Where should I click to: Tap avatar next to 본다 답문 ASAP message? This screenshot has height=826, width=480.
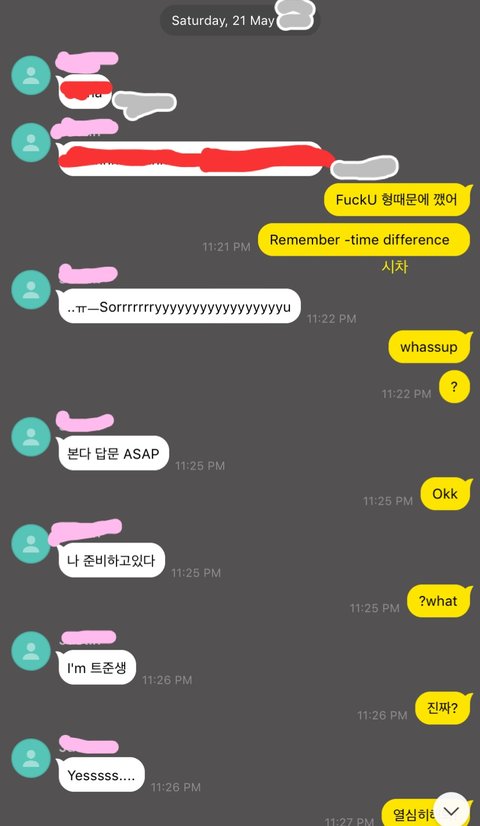[31, 437]
